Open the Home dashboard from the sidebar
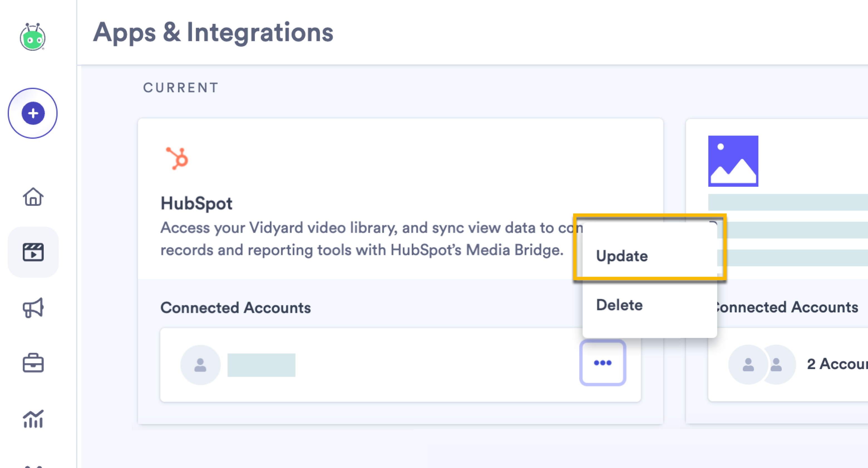868x468 pixels. click(x=33, y=197)
